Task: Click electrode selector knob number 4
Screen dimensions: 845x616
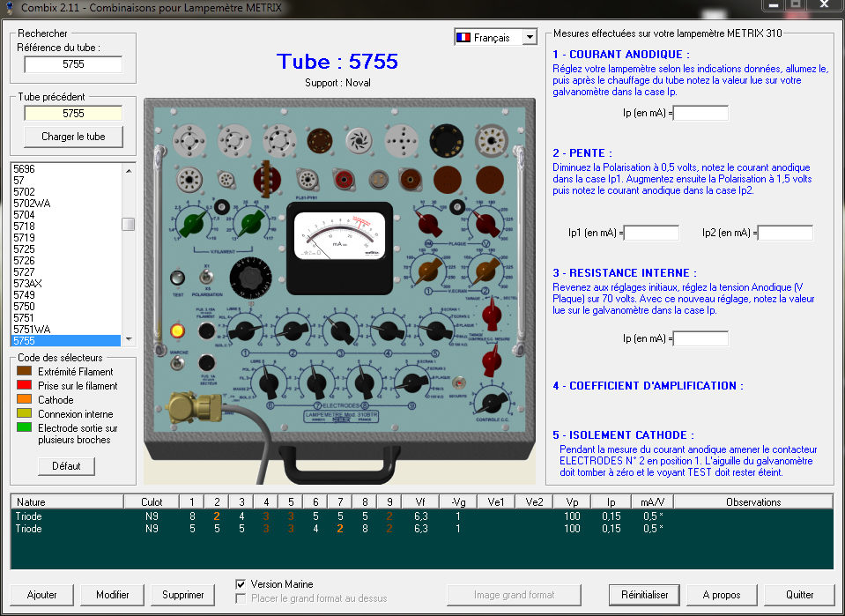Action: click(389, 330)
